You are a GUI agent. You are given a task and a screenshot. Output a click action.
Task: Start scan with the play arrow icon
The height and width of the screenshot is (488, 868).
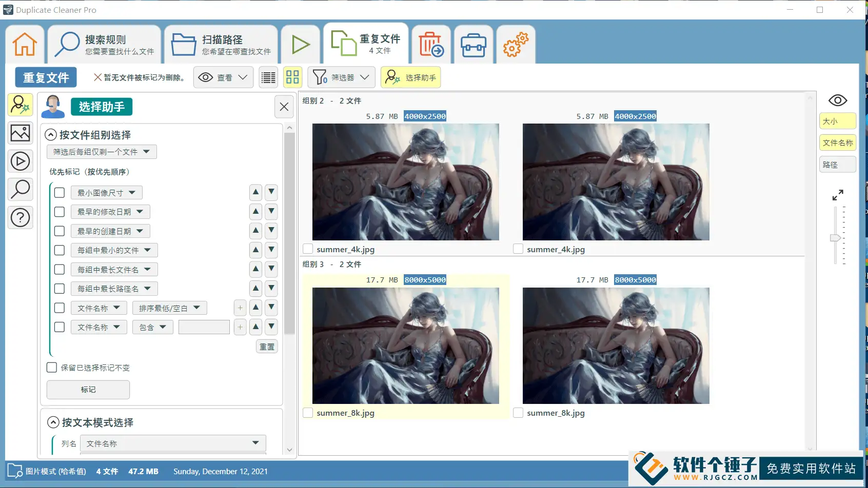301,45
